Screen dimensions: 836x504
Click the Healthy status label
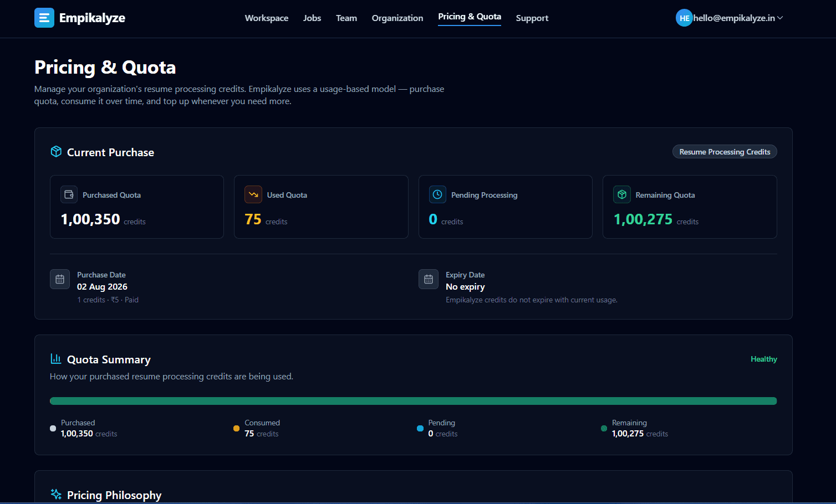click(x=764, y=359)
